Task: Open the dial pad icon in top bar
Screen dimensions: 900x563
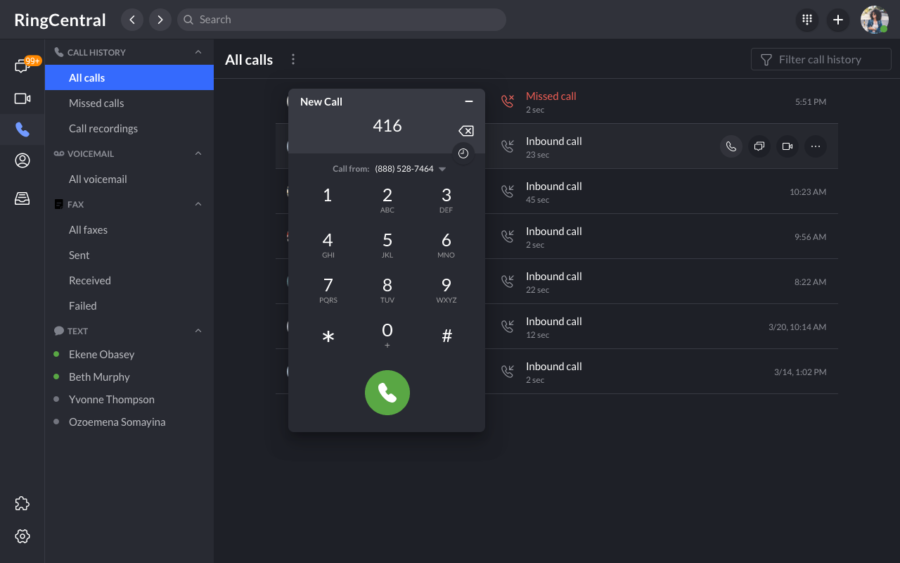Action: (x=807, y=20)
